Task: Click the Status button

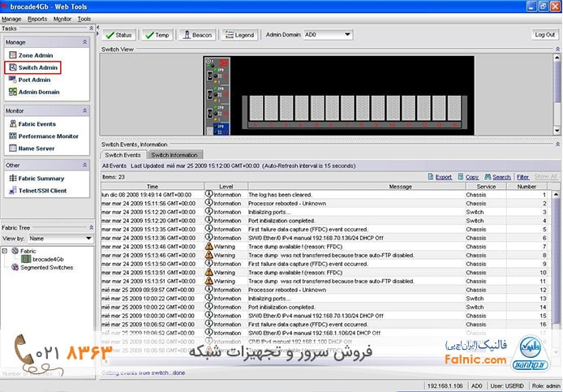Action: tap(118, 35)
